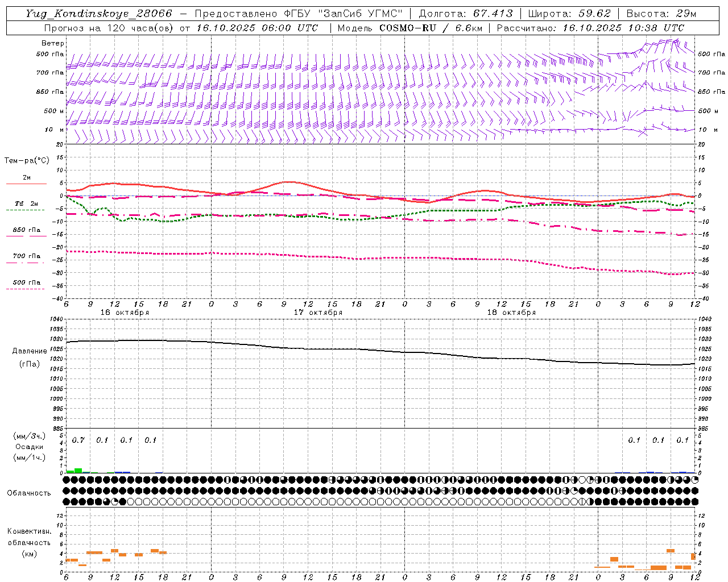Click the pink dotted line sample under 500 гПа legend
728x582 pixels.
pos(26,289)
